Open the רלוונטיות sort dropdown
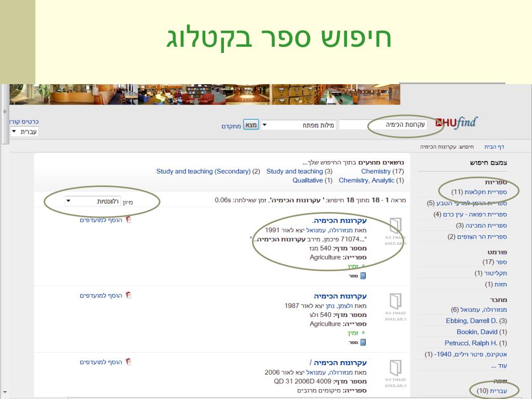The height and width of the screenshot is (399, 532). 92,201
